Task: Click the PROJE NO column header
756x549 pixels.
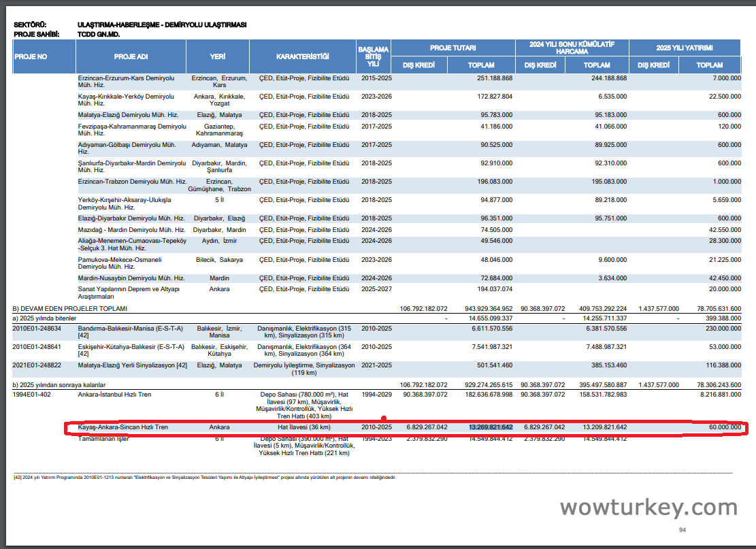Action: 31,56
